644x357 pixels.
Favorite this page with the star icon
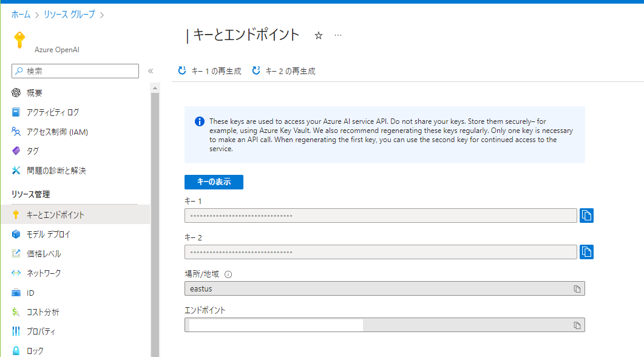pyautogui.click(x=318, y=35)
